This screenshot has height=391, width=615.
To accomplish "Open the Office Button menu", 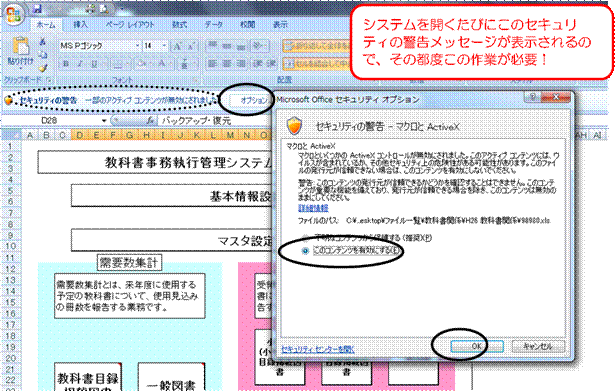I will pos(14,15).
